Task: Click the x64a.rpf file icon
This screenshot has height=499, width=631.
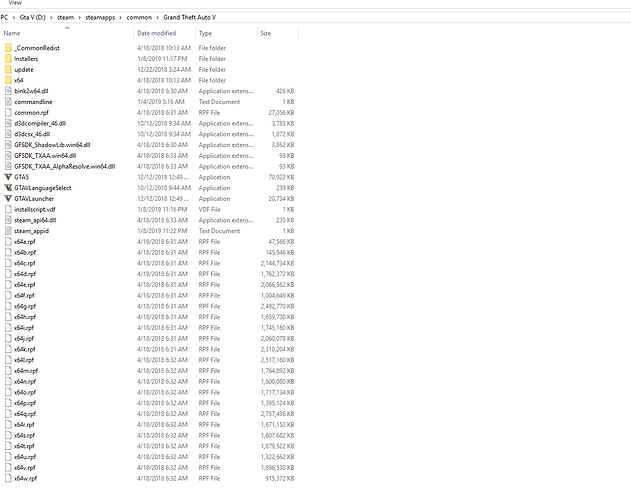Action: (8, 242)
